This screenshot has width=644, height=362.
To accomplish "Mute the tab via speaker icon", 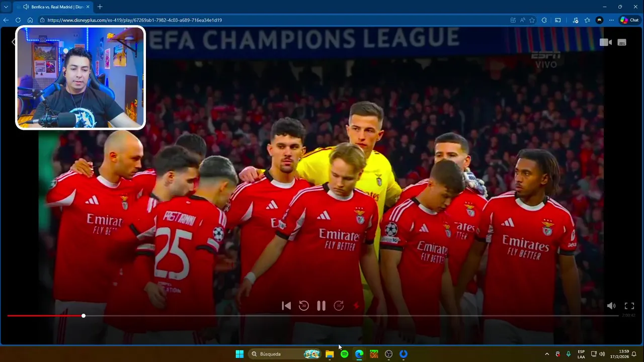I will pyautogui.click(x=26, y=7).
